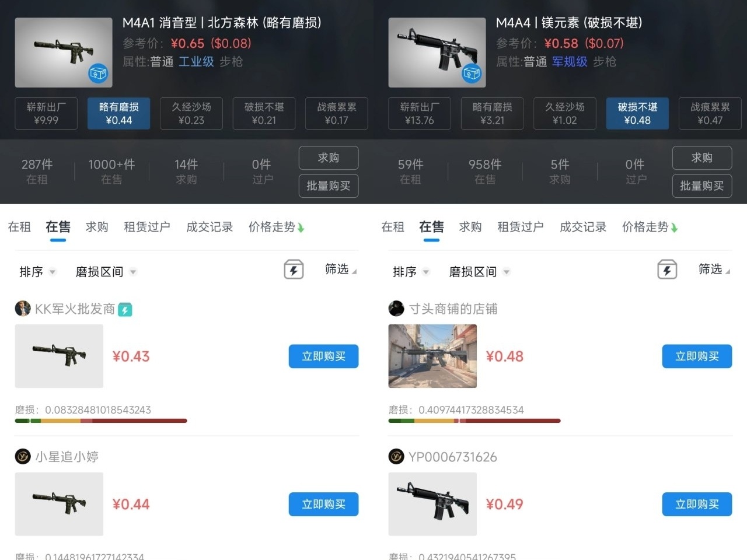Open 寸头商铺的店铺 seller avatar
This screenshot has width=747, height=560.
(x=396, y=309)
